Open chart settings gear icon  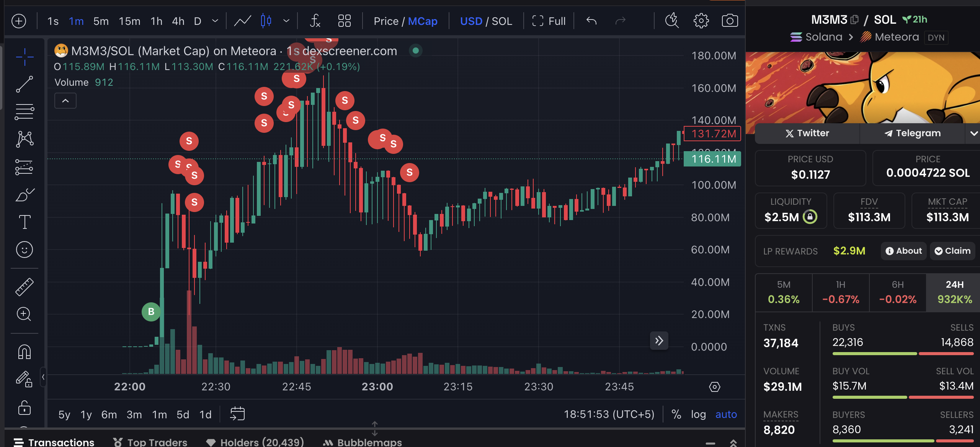pyautogui.click(x=701, y=21)
